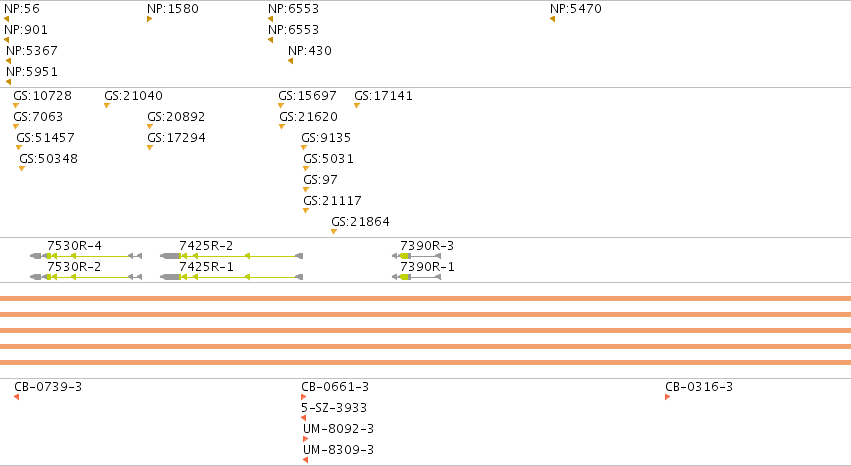The width and height of the screenshot is (851, 466).
Task: Select the NP:5470 feature label
Action: pyautogui.click(x=576, y=9)
